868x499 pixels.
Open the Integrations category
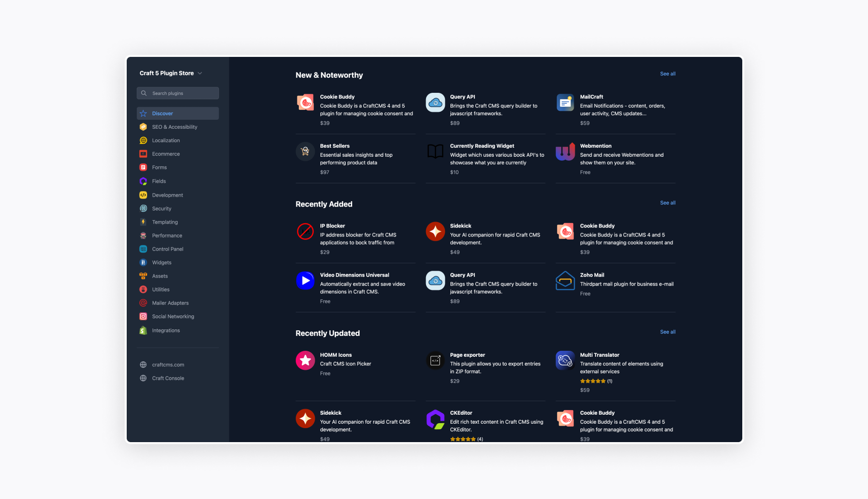[166, 330]
